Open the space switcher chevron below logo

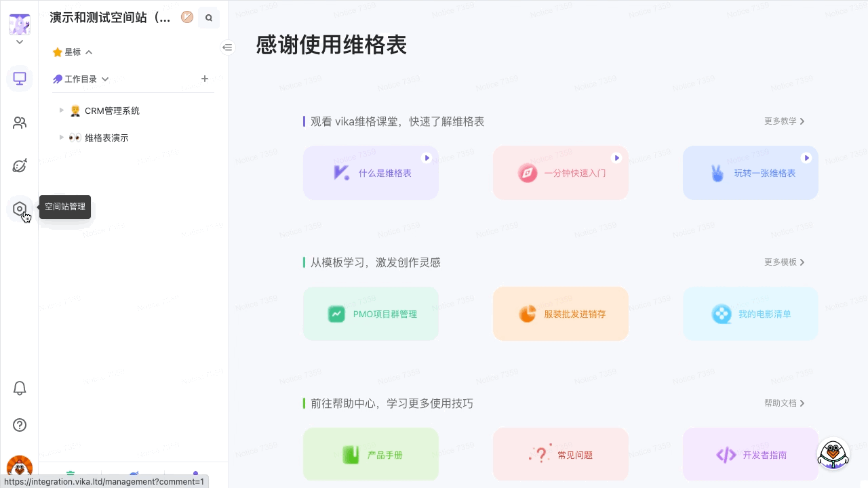pos(20,42)
